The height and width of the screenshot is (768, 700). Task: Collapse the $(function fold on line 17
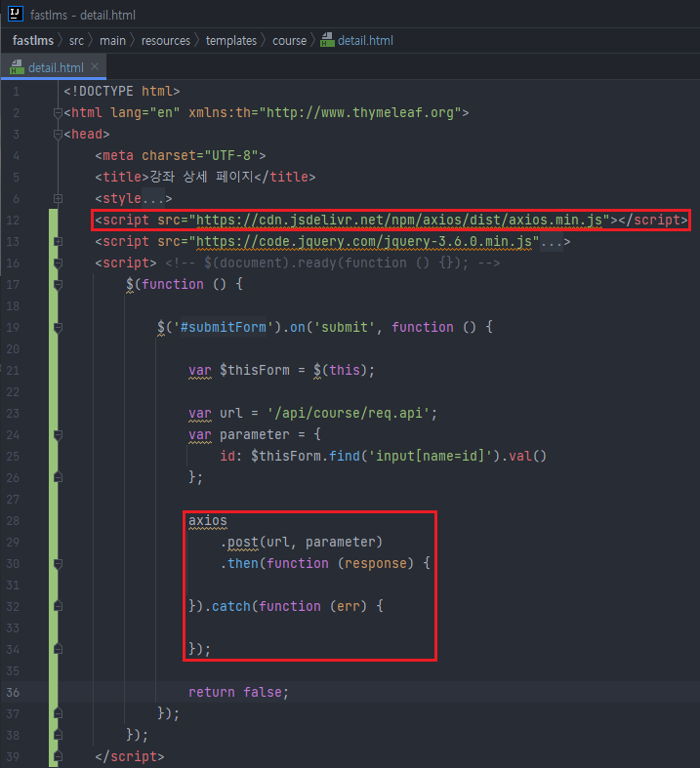tap(58, 285)
